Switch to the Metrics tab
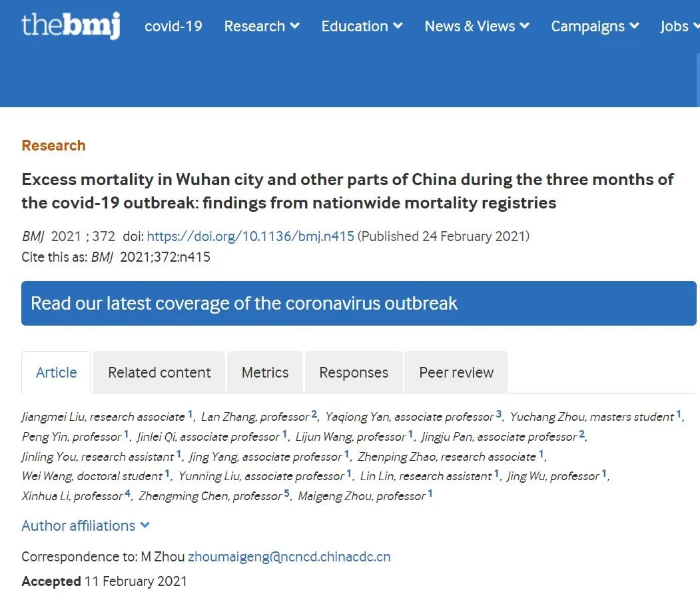The width and height of the screenshot is (700, 600). pyautogui.click(x=265, y=372)
